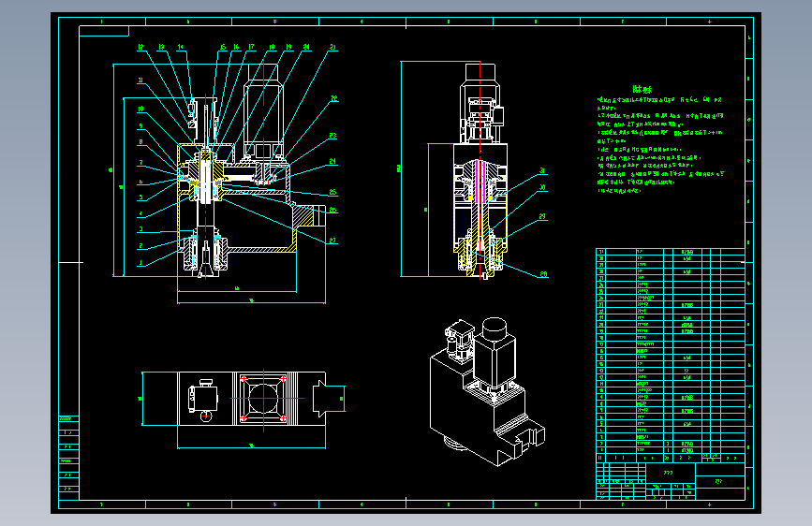
Task: Click the title block at bottom right
Action: click(671, 481)
